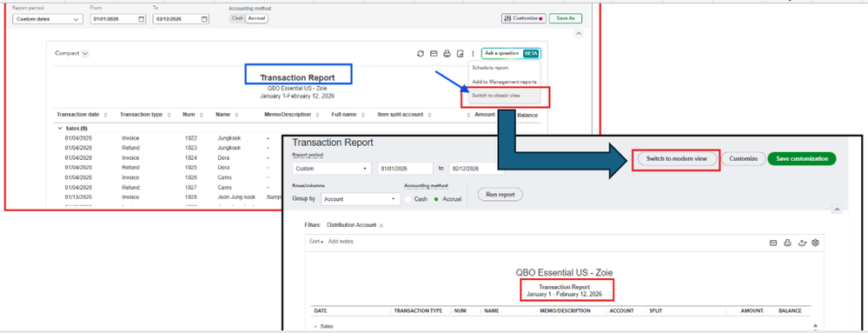Click the export icon in modern view toolbar
This screenshot has width=868, height=333.
pyautogui.click(x=460, y=53)
